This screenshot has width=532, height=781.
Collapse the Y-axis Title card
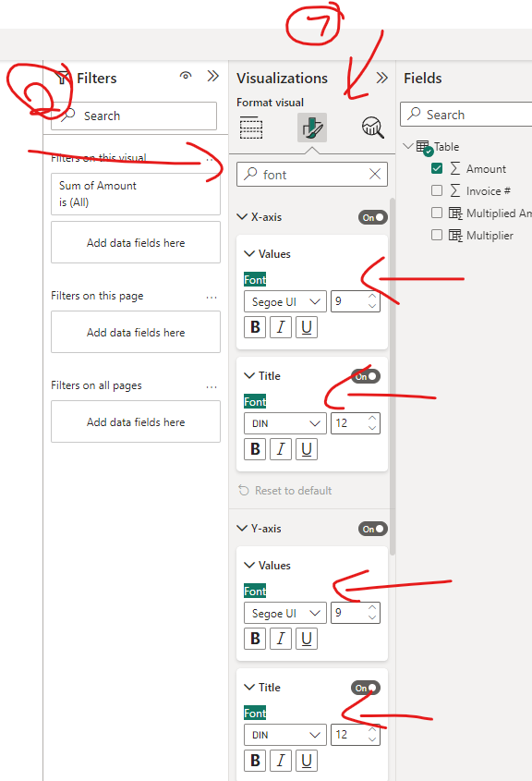(249, 687)
